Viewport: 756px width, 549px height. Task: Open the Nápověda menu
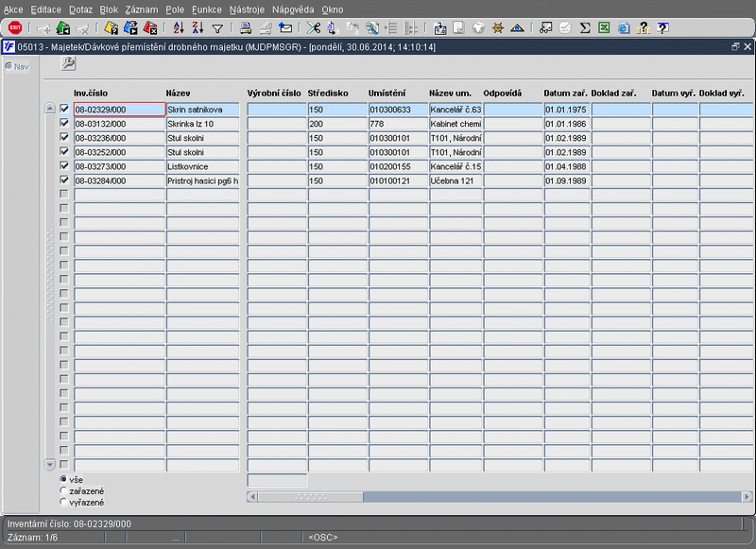(x=293, y=9)
